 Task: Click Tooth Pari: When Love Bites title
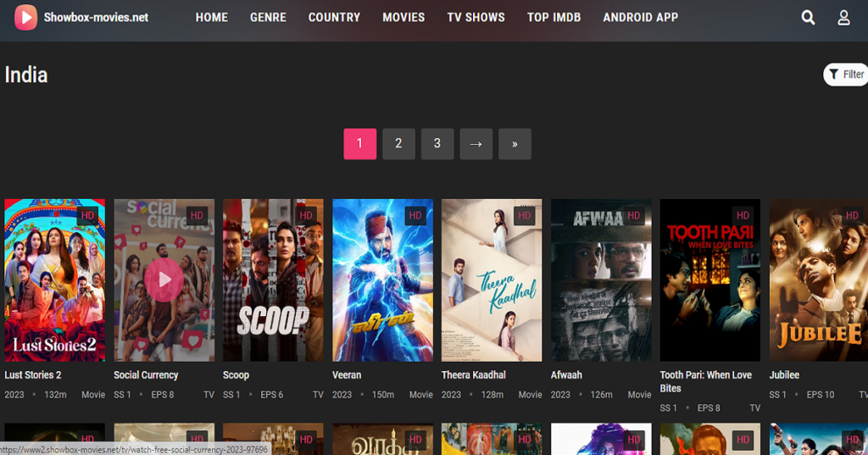706,381
